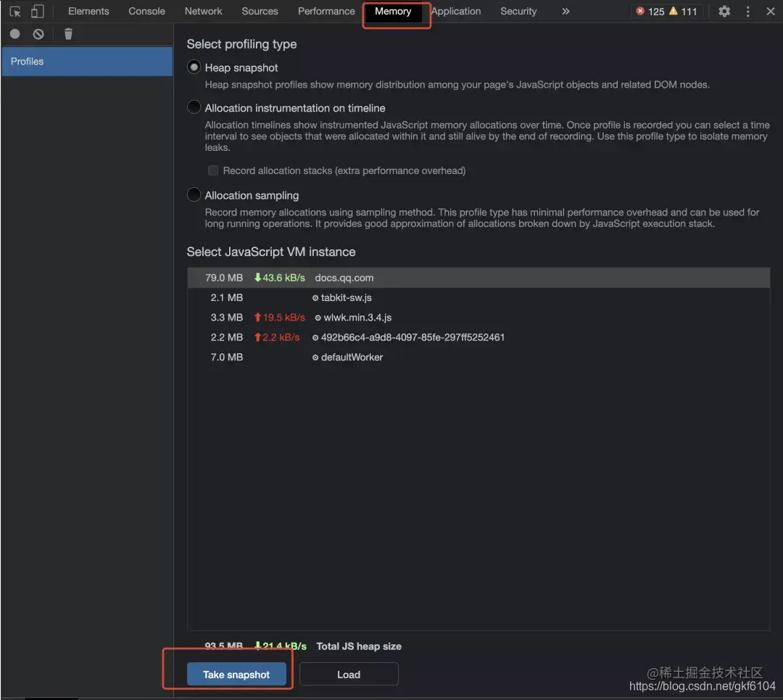783x700 pixels.
Task: Click the record profile circle icon
Action: click(x=15, y=33)
